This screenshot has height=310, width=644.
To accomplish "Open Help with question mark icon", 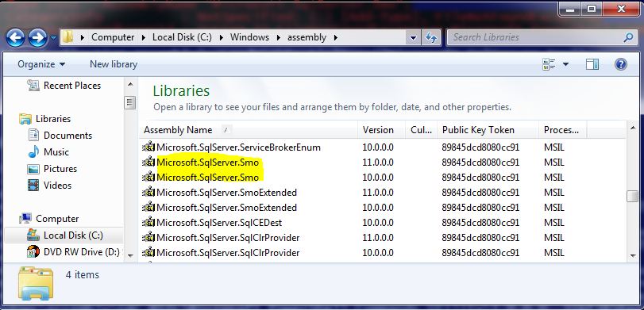I will pos(621,64).
